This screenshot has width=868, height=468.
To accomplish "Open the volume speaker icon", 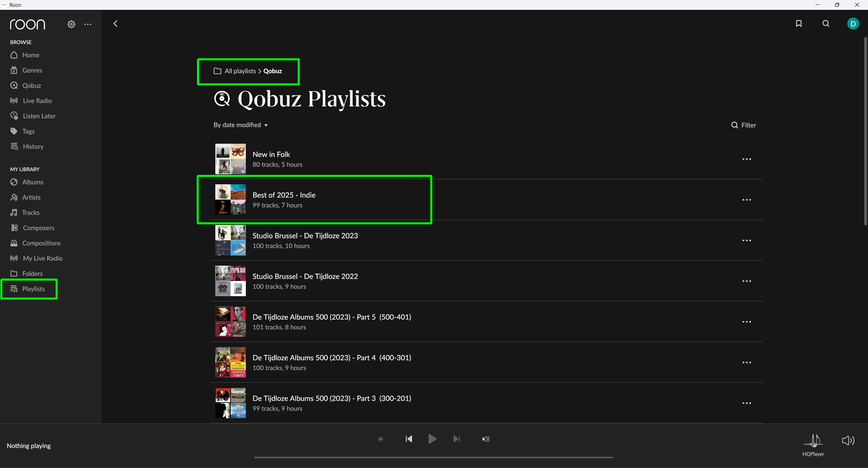I will pyautogui.click(x=848, y=441).
